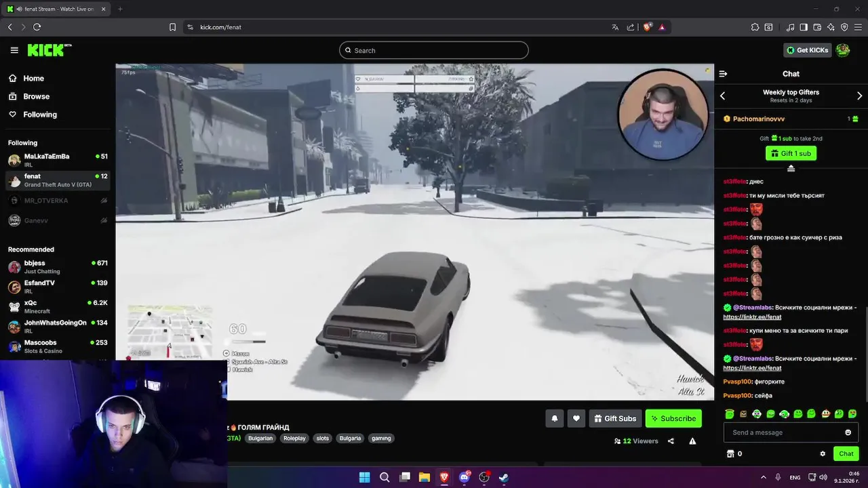868x488 pixels.
Task: Bookmark this page
Action: [172, 27]
